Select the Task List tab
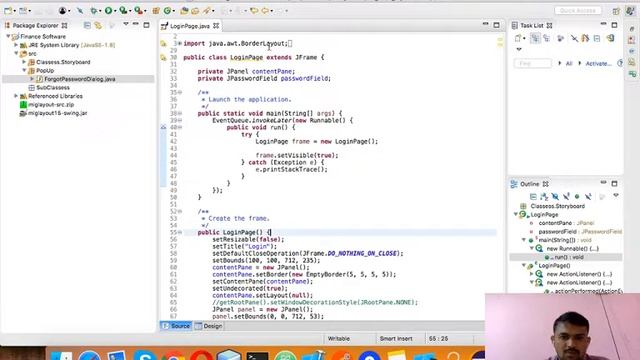The height and width of the screenshot is (360, 640). [x=531, y=25]
